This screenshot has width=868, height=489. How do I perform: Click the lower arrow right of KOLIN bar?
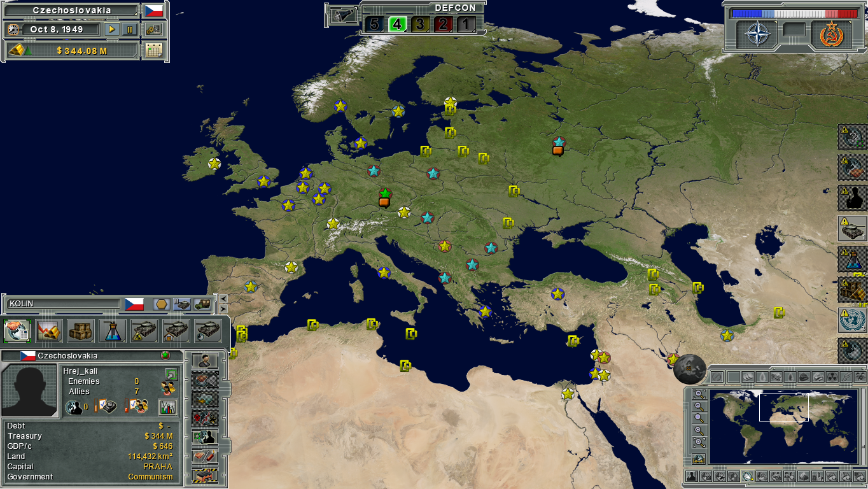[223, 309]
